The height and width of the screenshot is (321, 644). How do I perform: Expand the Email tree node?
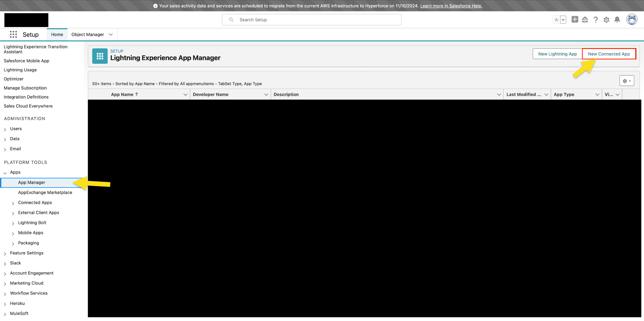click(5, 149)
